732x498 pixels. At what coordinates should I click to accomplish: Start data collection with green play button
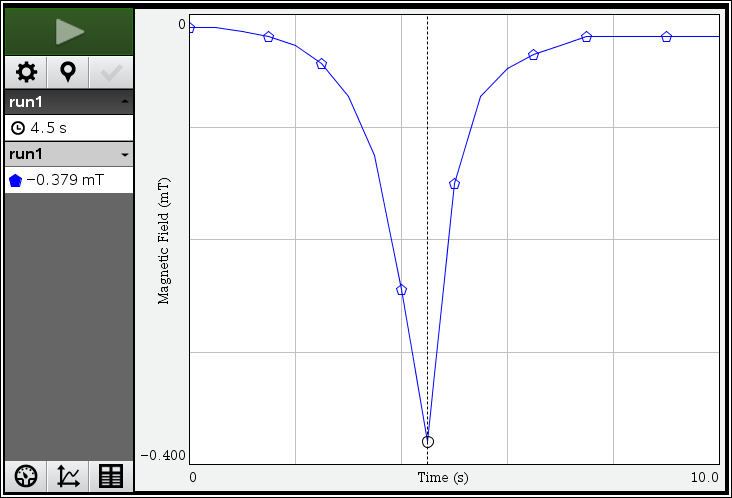click(69, 31)
